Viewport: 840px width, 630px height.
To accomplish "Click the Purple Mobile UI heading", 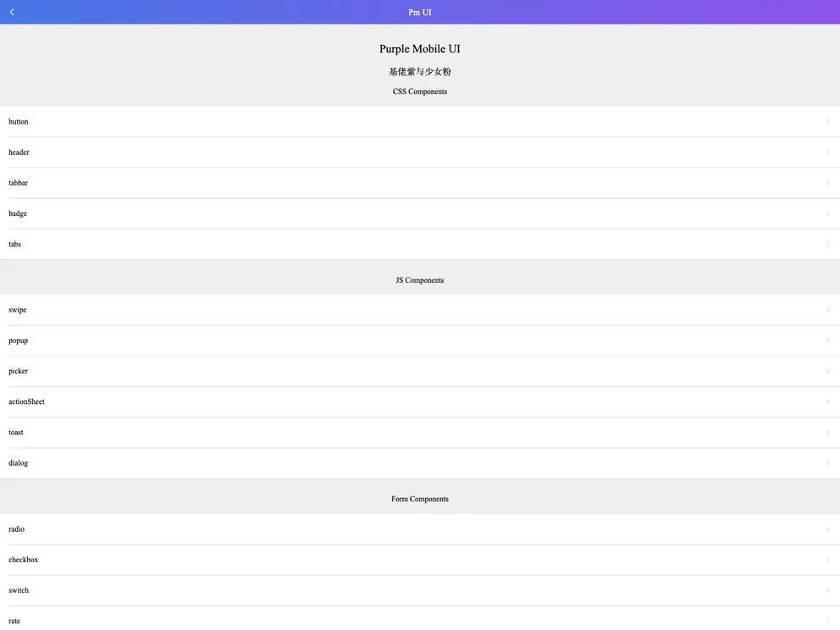I will coord(420,49).
